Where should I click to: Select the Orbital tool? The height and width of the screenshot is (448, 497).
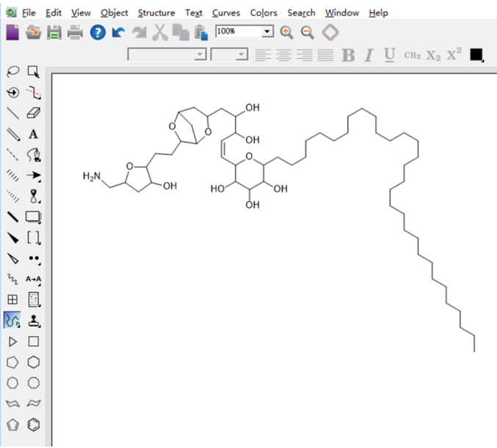pyautogui.click(x=34, y=196)
